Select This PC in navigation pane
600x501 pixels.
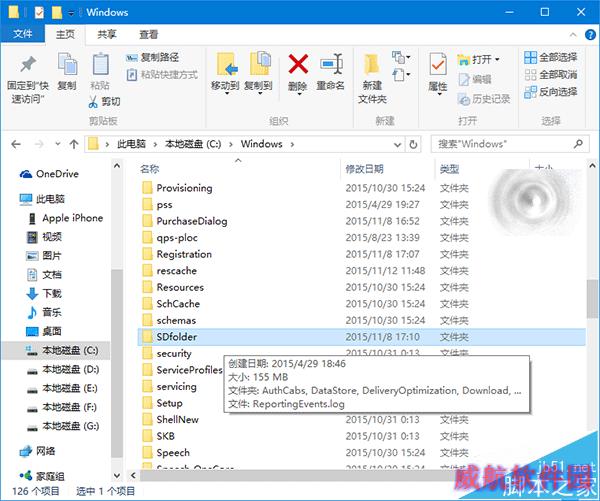point(42,199)
